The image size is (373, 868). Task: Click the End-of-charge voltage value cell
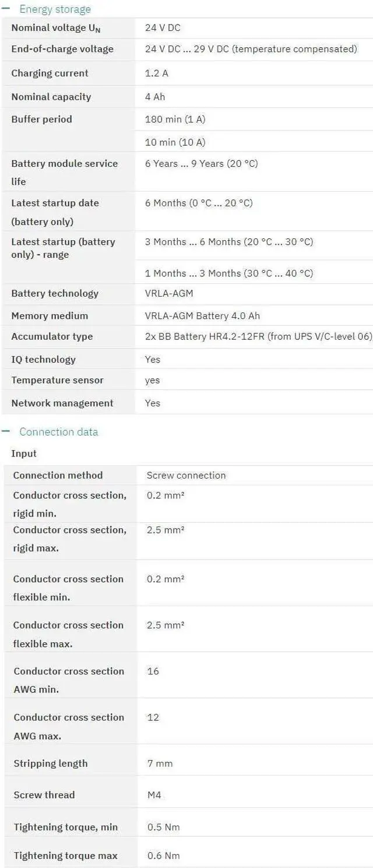[x=251, y=49]
